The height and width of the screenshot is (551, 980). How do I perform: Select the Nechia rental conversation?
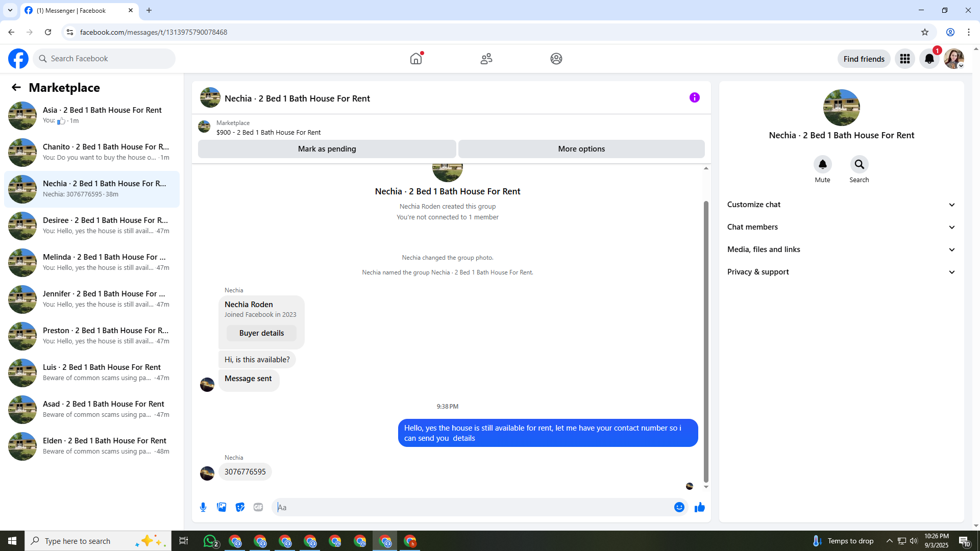point(92,189)
